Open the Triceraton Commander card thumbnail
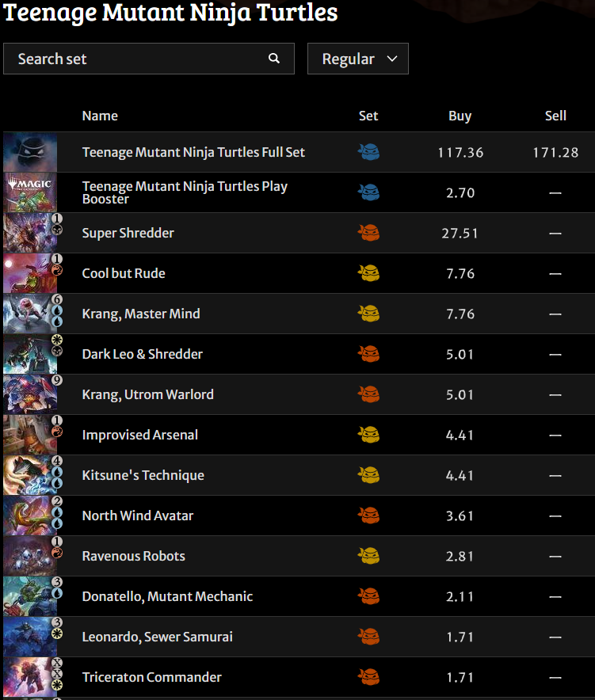This screenshot has height=700, width=595. [x=30, y=677]
